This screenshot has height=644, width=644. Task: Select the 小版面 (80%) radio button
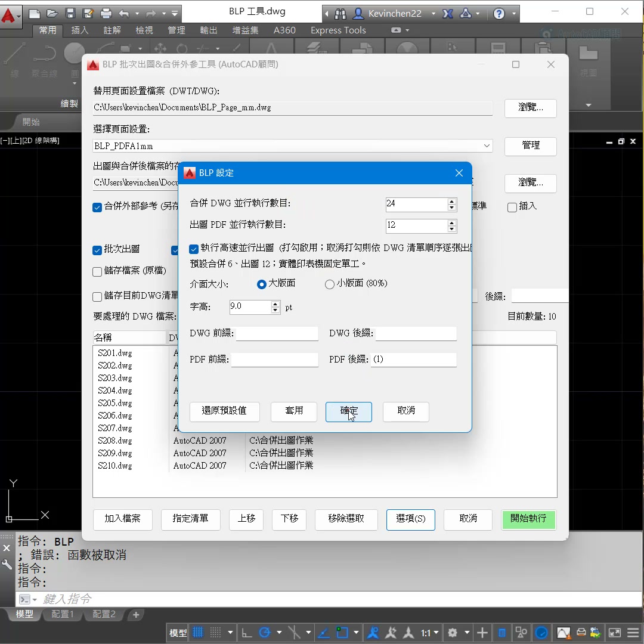pyautogui.click(x=329, y=284)
